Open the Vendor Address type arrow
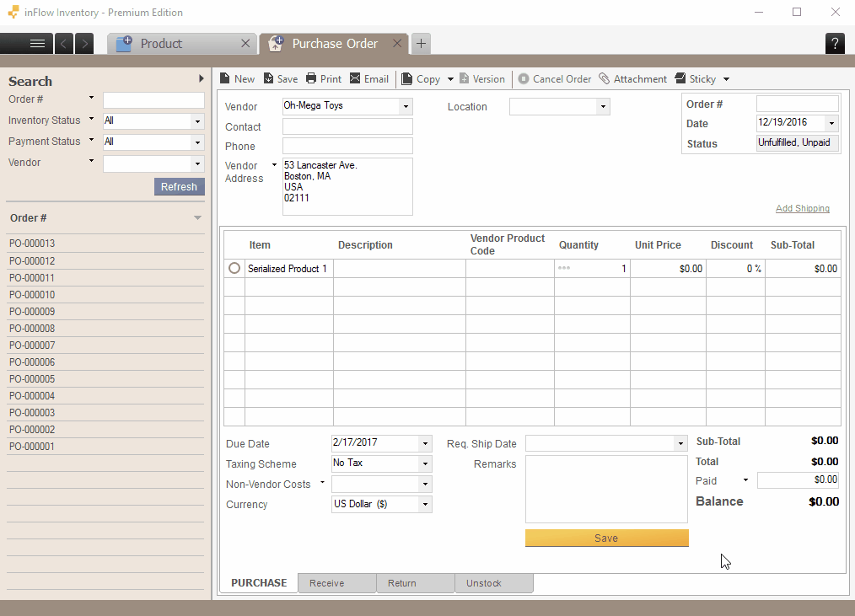 [274, 165]
